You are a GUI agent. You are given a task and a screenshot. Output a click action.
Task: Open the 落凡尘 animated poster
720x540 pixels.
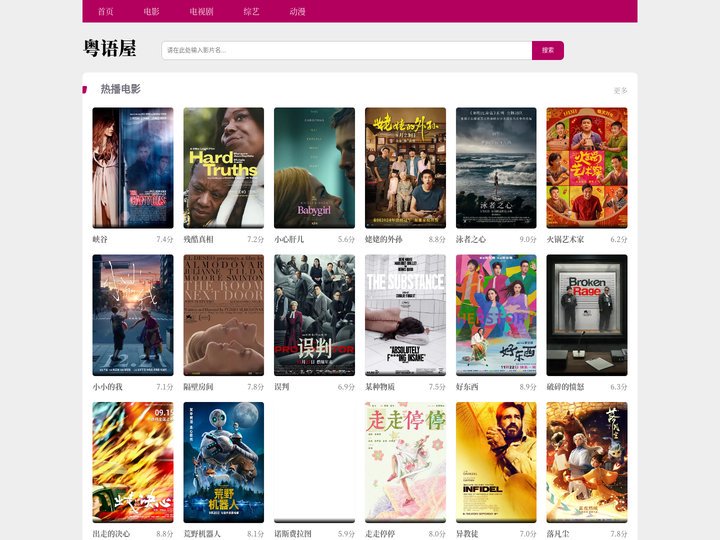[587, 462]
